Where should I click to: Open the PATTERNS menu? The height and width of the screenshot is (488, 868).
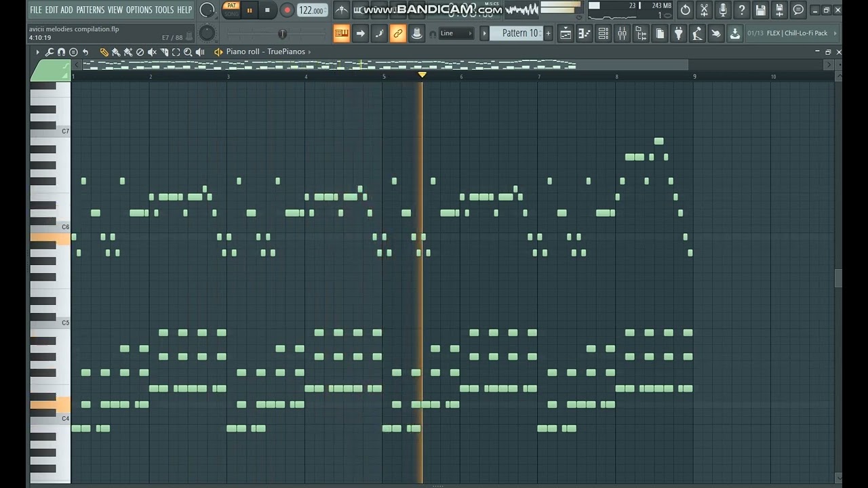[90, 9]
